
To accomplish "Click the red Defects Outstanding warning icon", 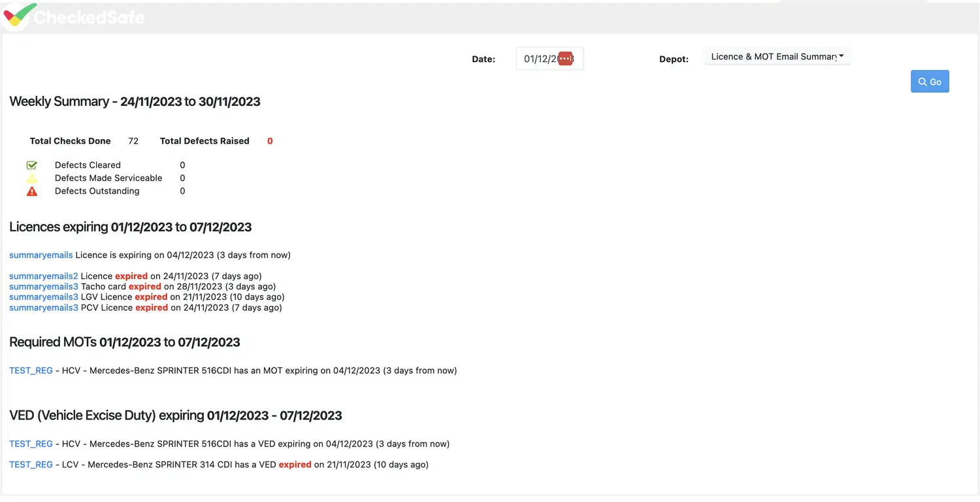I will click(31, 192).
